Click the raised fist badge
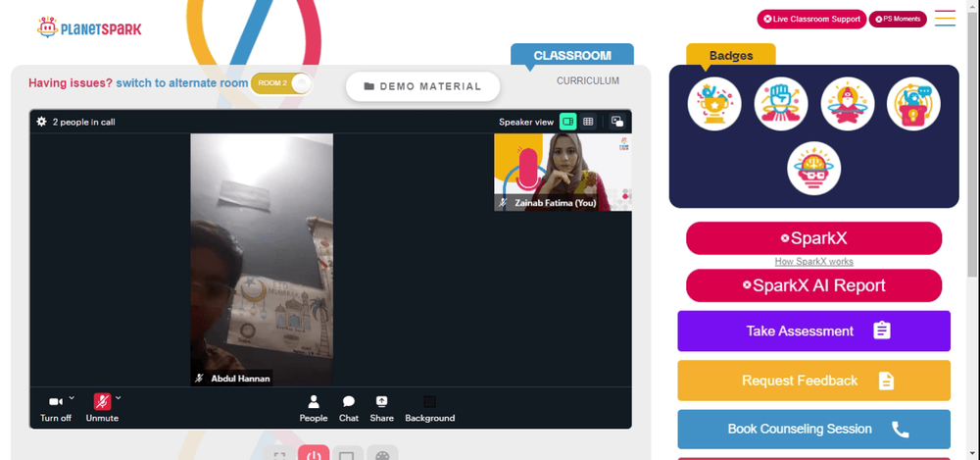Viewport: 980px width, 460px height. [781, 104]
